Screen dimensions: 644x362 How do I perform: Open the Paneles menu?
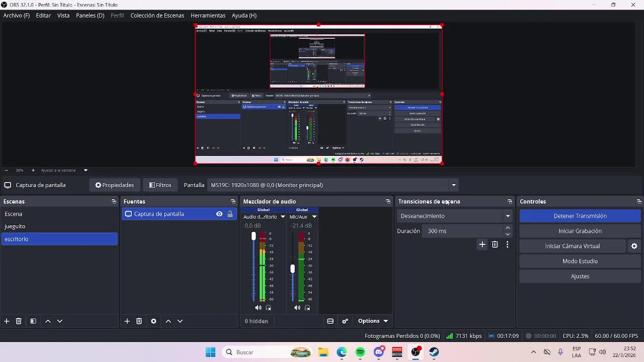90,16
